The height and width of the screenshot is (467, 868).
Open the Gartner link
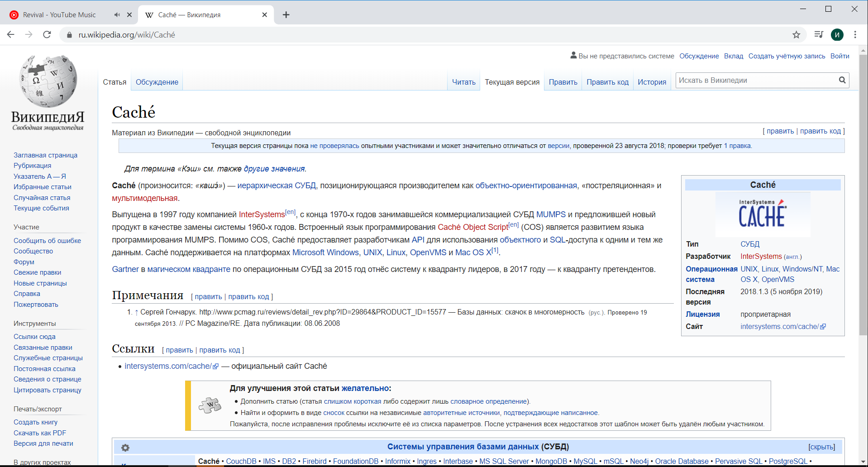click(x=125, y=269)
